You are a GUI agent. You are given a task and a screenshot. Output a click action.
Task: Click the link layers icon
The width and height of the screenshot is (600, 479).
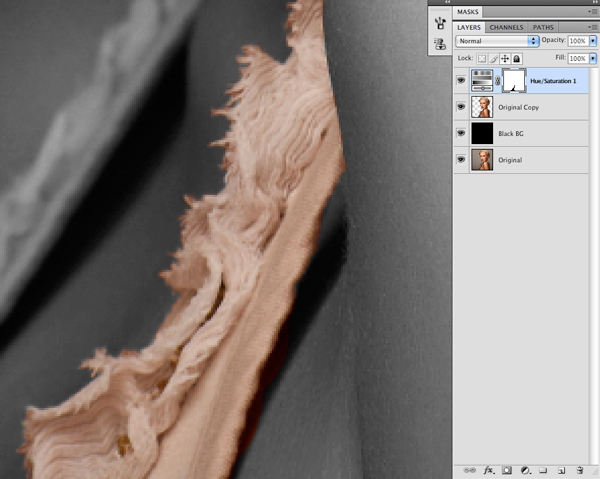[470, 470]
